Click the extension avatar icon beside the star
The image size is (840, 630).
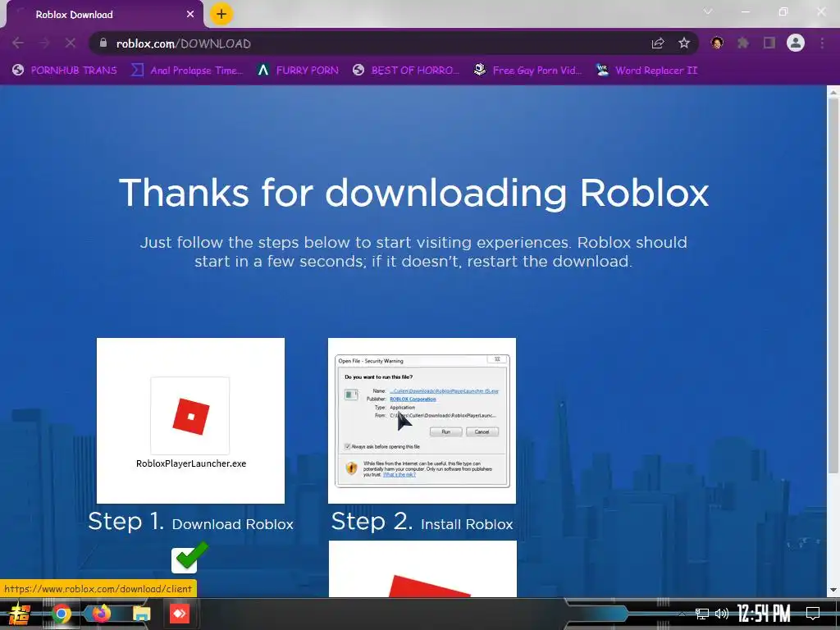[x=717, y=43]
